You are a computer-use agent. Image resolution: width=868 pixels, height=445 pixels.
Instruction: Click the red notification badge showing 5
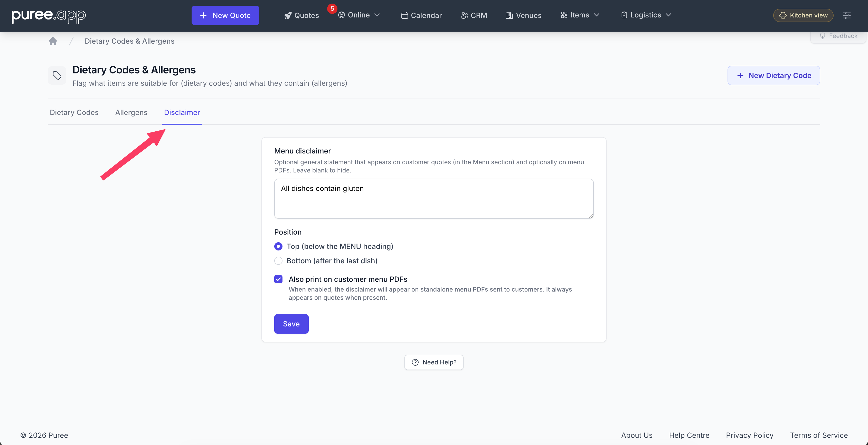(332, 9)
